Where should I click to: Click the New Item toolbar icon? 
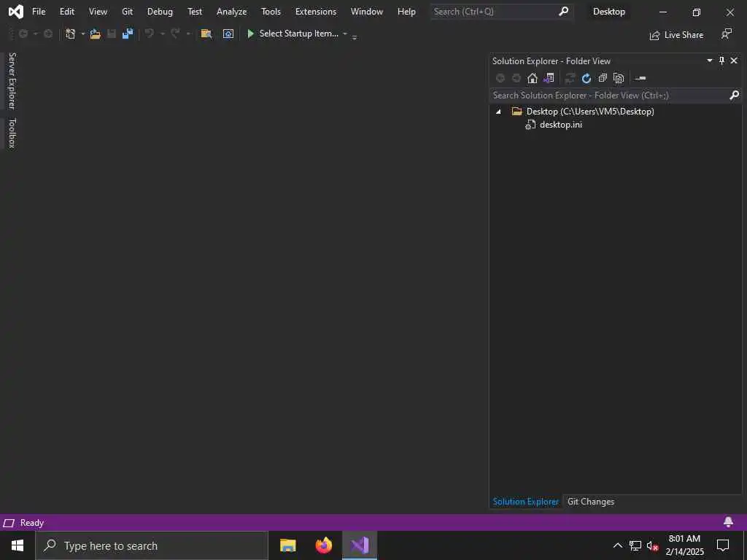(x=71, y=34)
